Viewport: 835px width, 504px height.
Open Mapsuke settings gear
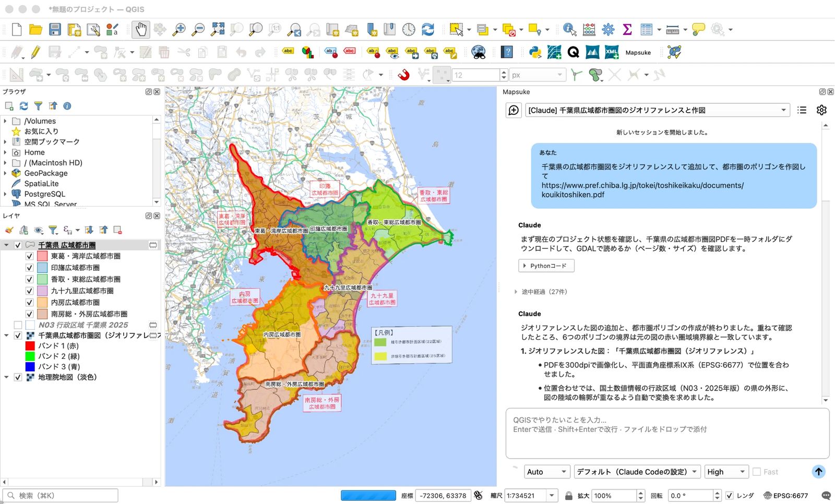tap(821, 110)
